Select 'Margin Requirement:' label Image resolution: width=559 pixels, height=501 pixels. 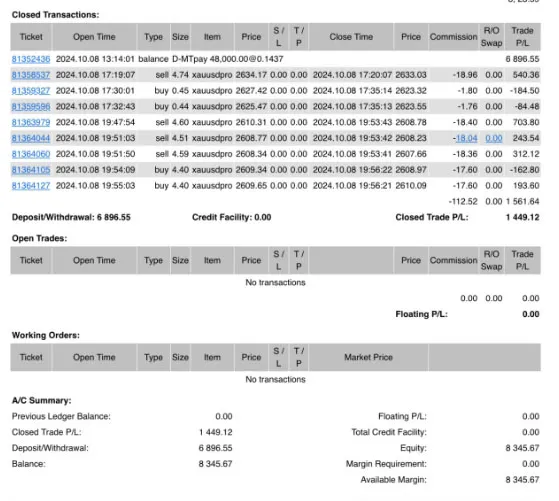tap(386, 464)
